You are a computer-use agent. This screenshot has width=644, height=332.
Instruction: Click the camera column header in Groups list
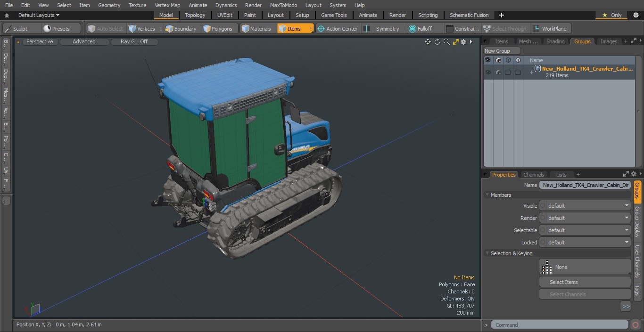click(498, 60)
